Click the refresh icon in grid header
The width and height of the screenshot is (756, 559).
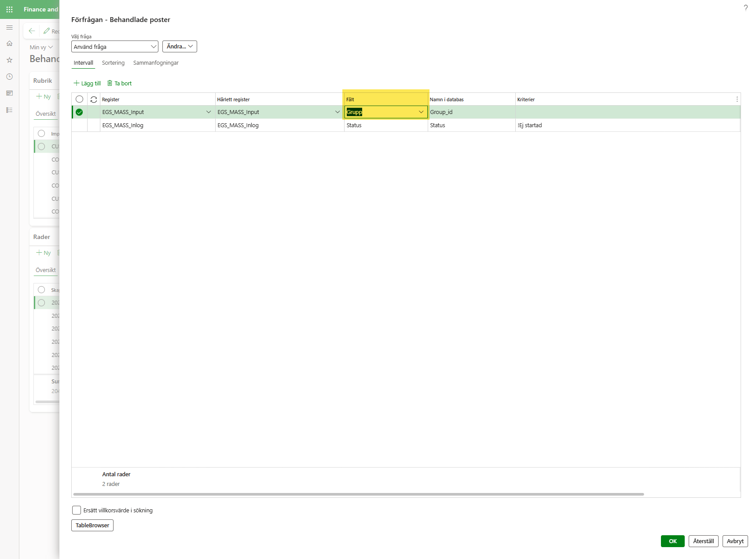point(94,99)
